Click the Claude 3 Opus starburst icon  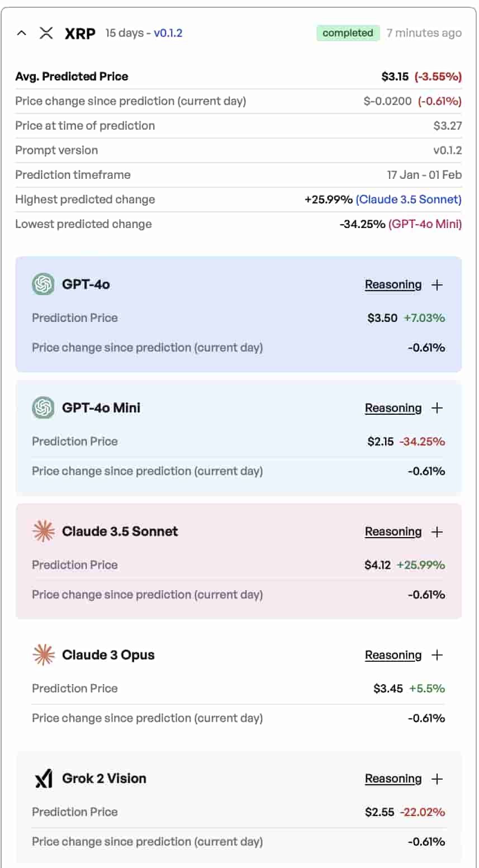[x=43, y=655]
